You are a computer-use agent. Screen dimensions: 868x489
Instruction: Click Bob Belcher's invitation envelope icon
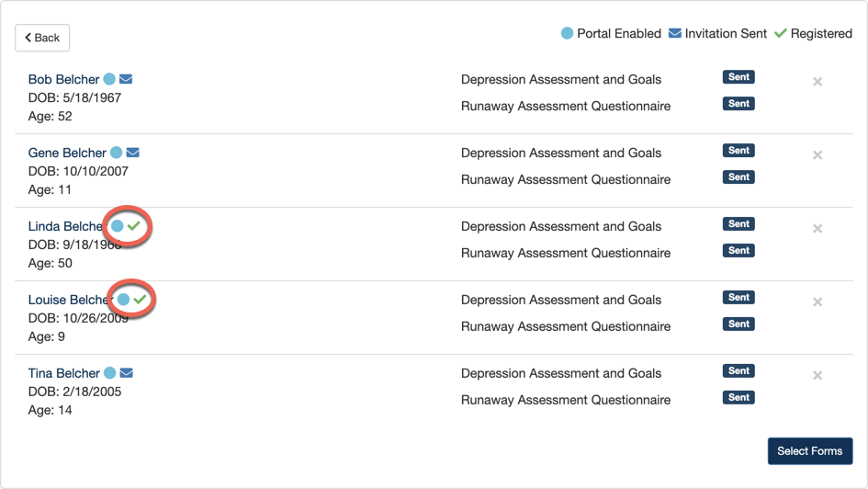coord(126,79)
